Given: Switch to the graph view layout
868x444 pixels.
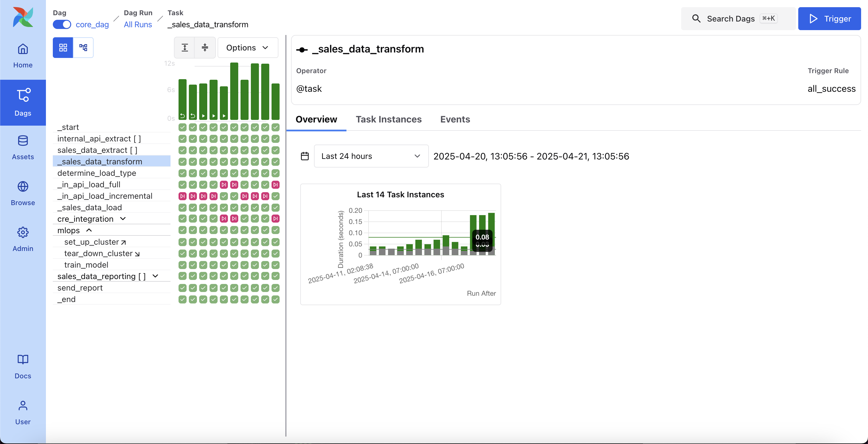Looking at the screenshot, I should click(x=83, y=47).
